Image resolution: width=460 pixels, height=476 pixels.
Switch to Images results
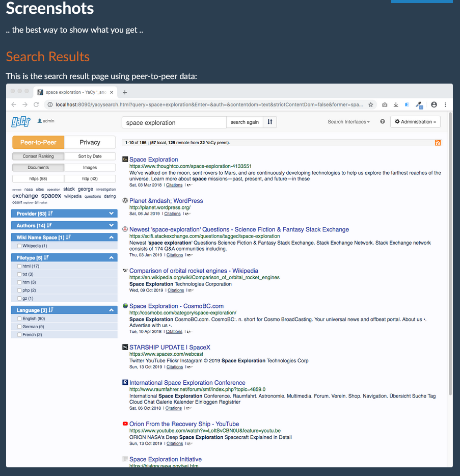tap(90, 168)
